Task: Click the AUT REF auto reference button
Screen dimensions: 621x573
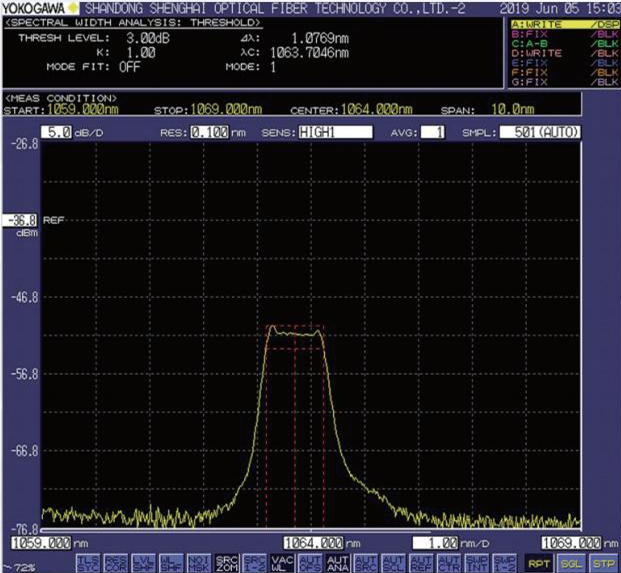Action: pos(421,563)
